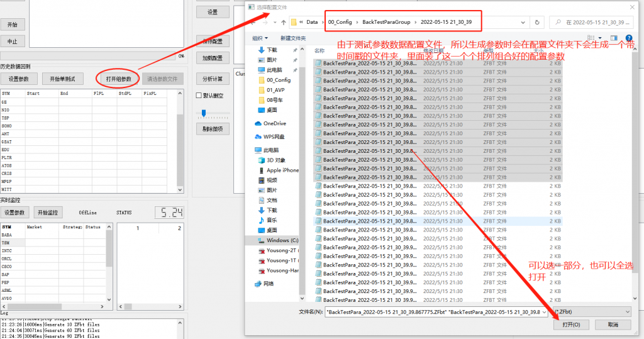This screenshot has width=644, height=339.
Task: Jump to 00_Config in the breadcrumb path
Action: point(340,22)
